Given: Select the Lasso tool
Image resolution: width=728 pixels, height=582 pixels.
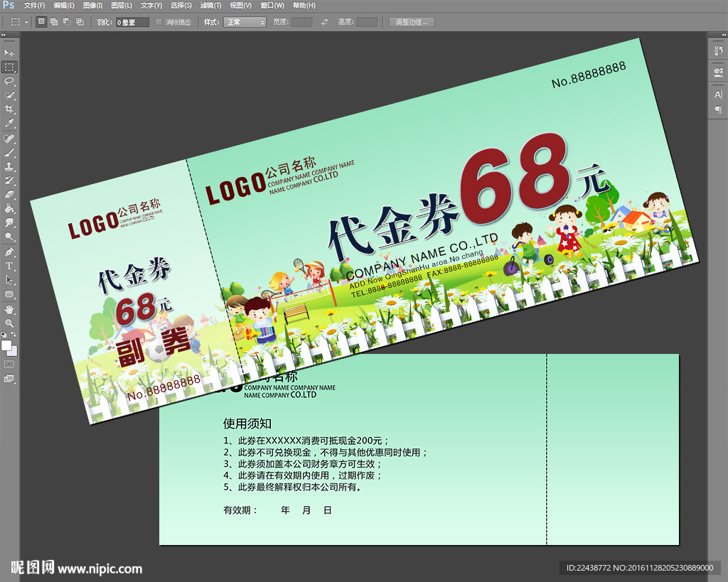Looking at the screenshot, I should [9, 81].
